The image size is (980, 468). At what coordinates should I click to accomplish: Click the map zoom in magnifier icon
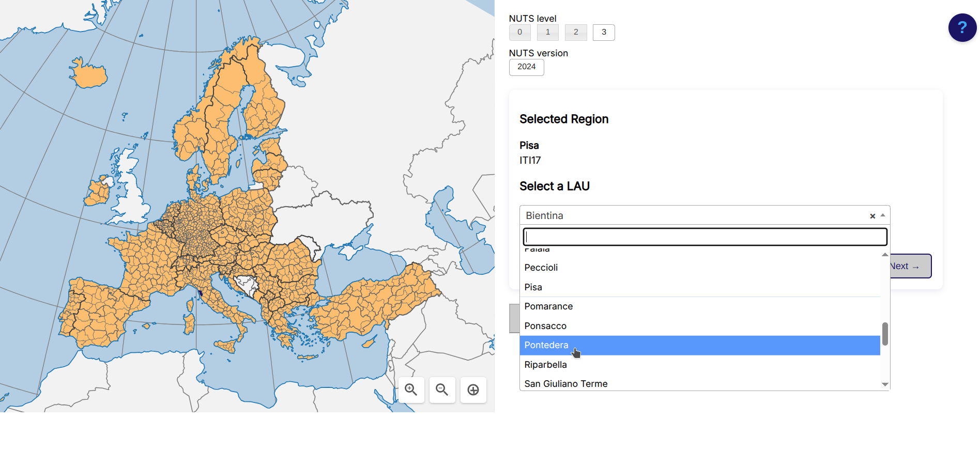[x=411, y=390]
